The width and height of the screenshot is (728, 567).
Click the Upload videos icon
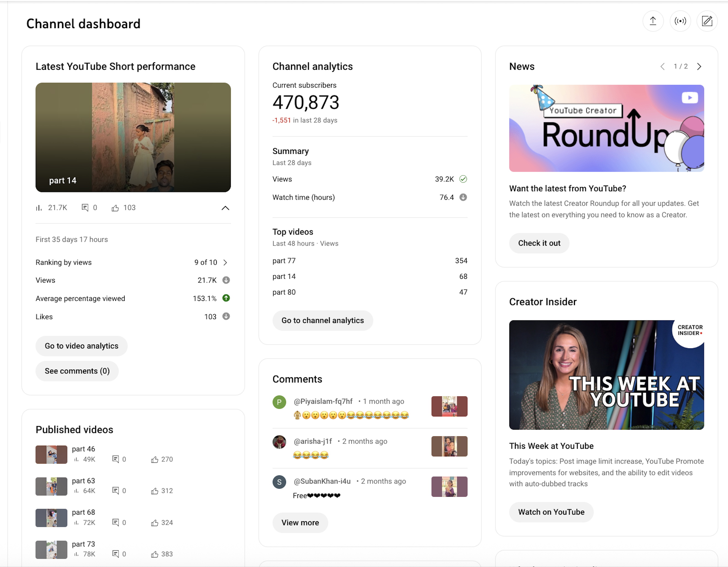pos(653,21)
